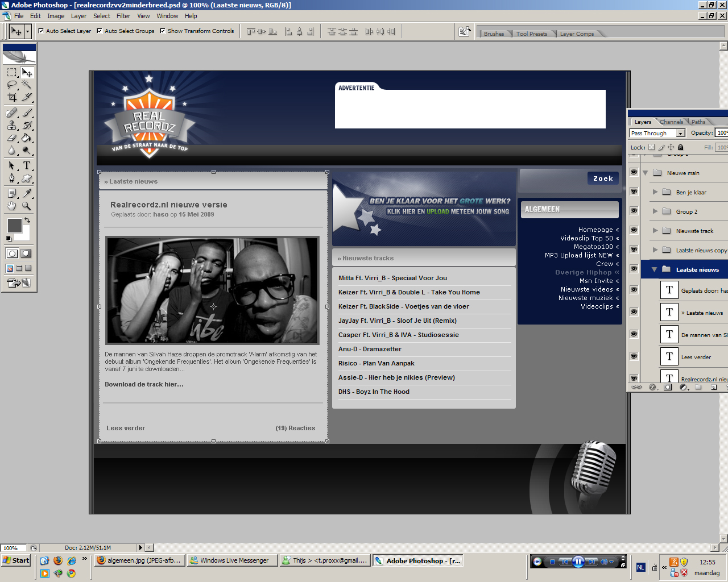Hide the Group 2 layer group
Screen dimensions: 728x582
[x=634, y=211]
